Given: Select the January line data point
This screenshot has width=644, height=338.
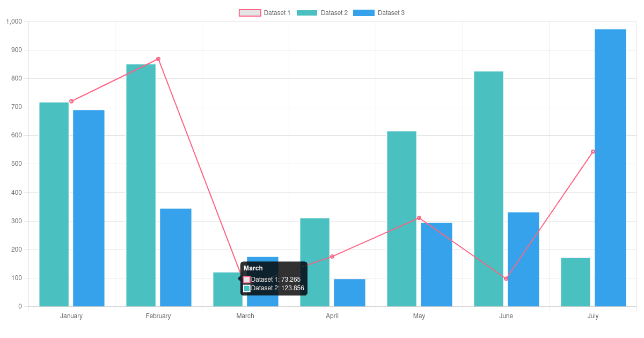Looking at the screenshot, I should pyautogui.click(x=71, y=101).
